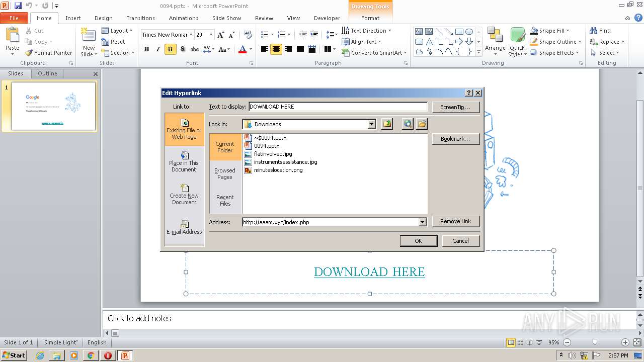Switch to the Insert ribbon tab
The image size is (644, 362).
(73, 18)
